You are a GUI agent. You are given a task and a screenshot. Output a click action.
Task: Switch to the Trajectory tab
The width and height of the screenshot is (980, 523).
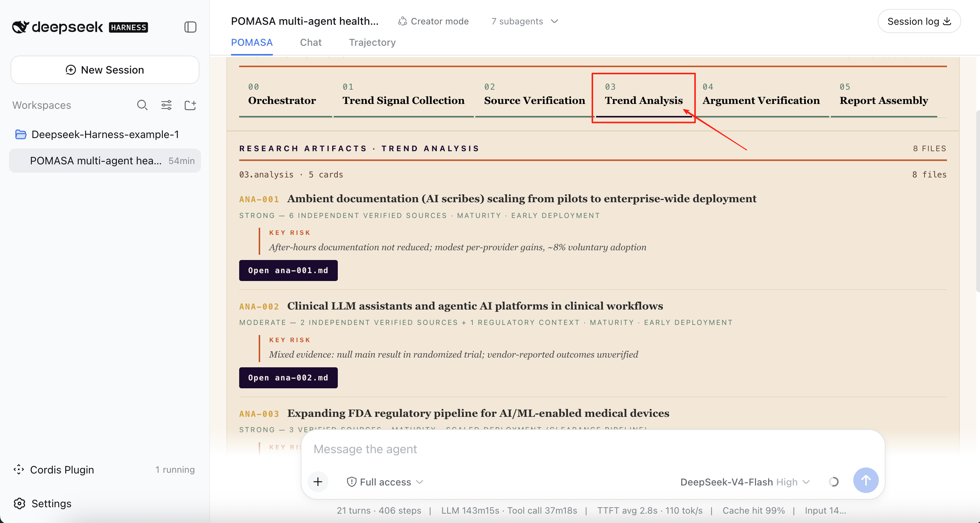(x=372, y=42)
